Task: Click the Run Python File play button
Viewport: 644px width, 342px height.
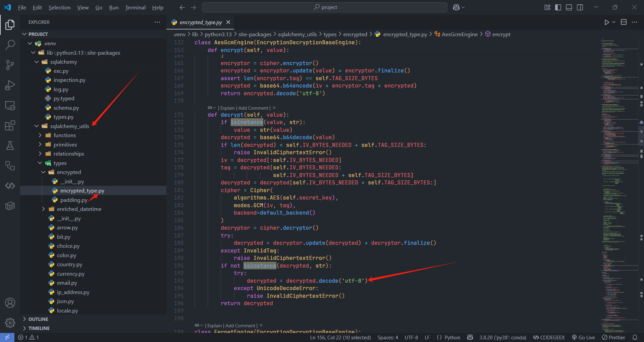Action: tap(606, 22)
